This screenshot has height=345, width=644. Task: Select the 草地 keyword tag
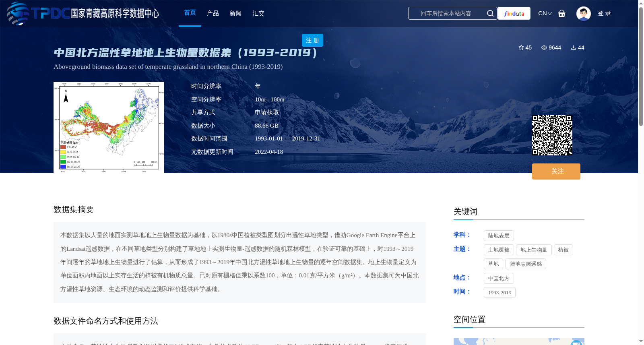point(493,264)
